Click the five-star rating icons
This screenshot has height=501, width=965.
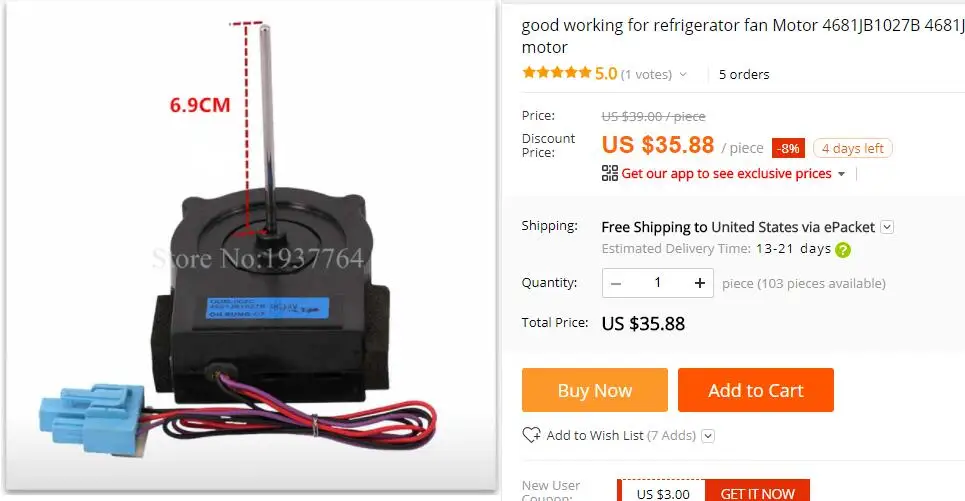pos(556,73)
